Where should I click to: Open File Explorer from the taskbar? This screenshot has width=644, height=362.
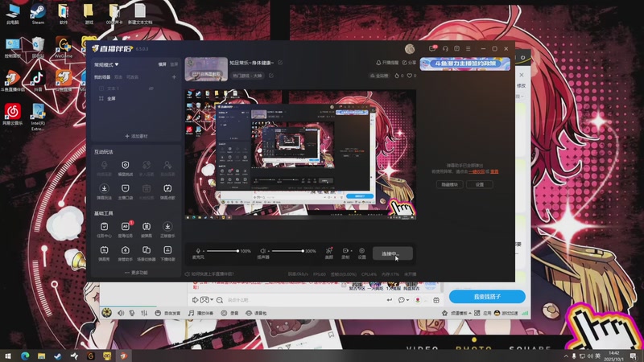[x=42, y=356]
